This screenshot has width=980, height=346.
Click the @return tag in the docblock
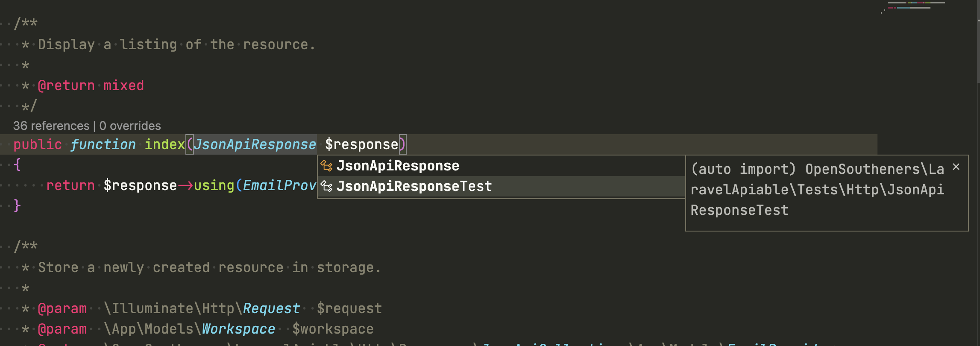coord(66,85)
